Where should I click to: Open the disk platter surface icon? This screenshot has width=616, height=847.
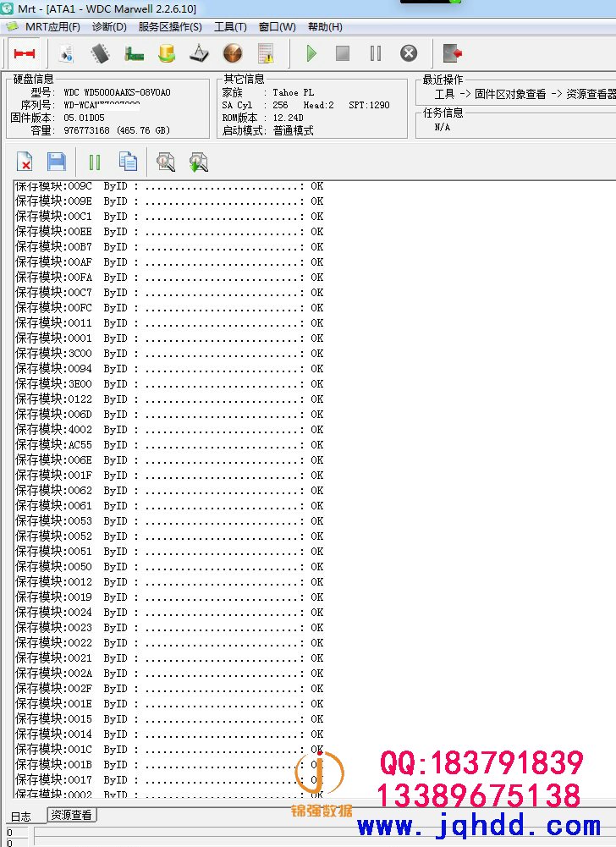(233, 53)
